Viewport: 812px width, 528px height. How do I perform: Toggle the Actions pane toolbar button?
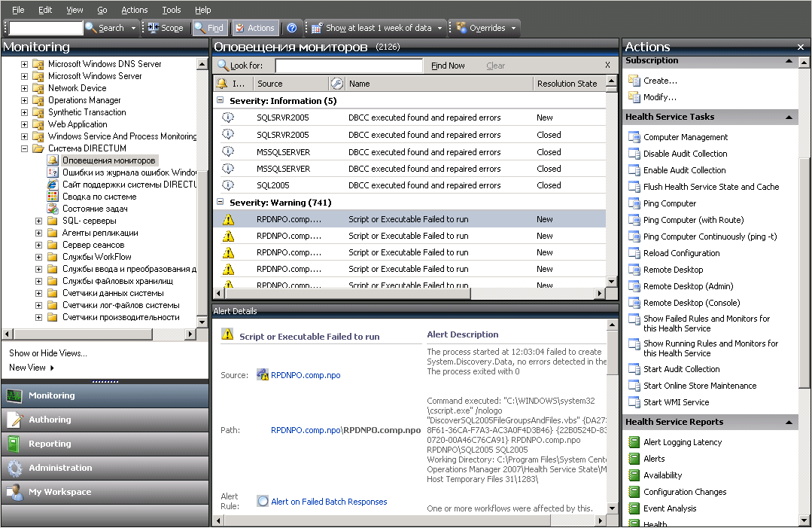click(x=255, y=28)
